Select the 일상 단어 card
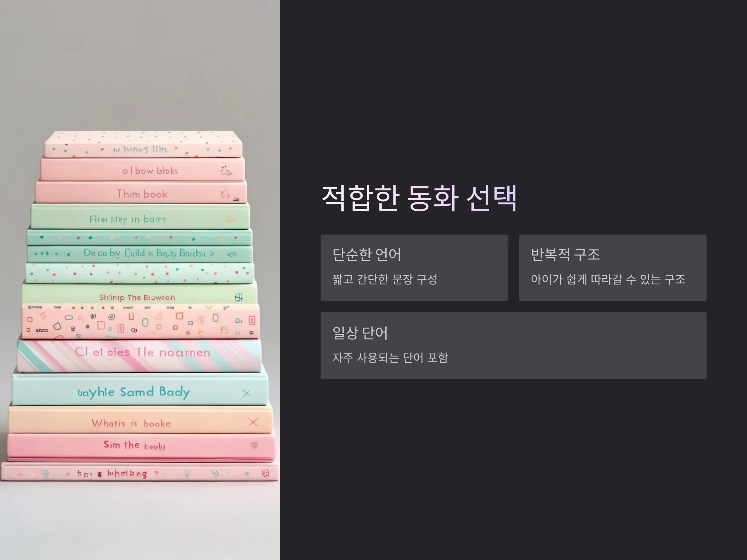 click(x=513, y=345)
